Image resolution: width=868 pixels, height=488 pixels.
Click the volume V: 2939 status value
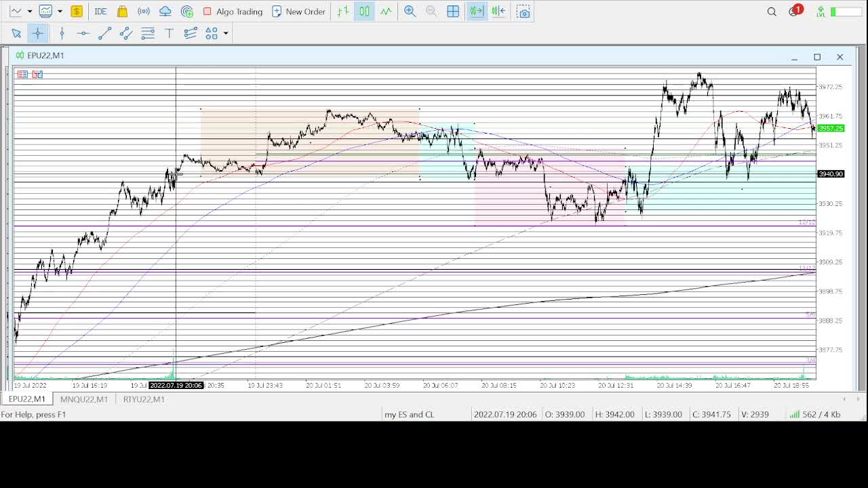[x=755, y=414]
